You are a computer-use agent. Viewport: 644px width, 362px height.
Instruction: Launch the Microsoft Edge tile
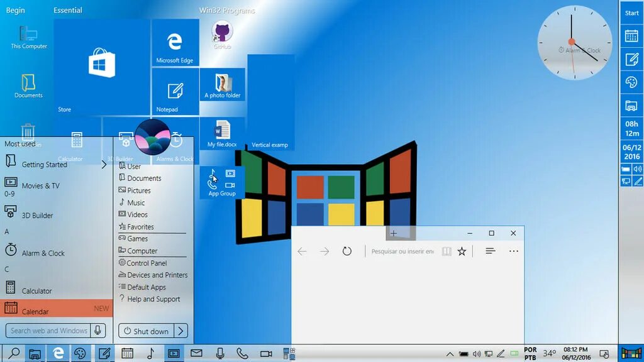coord(175,43)
